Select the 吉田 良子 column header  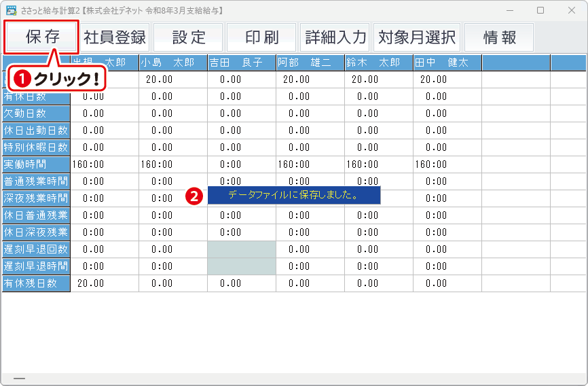(241, 63)
